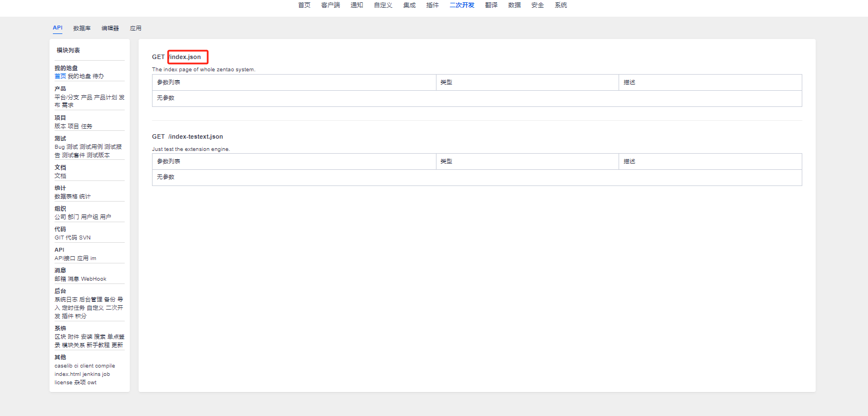Open the Bug module link
868x416 pixels.
60,146
